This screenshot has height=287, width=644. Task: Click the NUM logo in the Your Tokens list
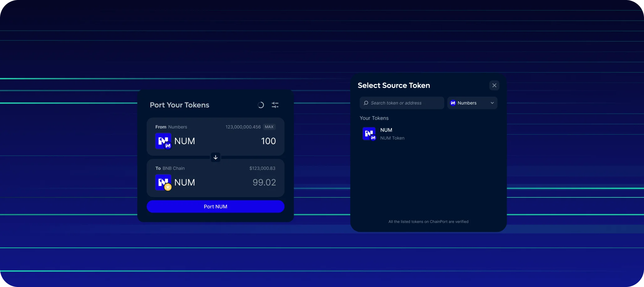369,134
